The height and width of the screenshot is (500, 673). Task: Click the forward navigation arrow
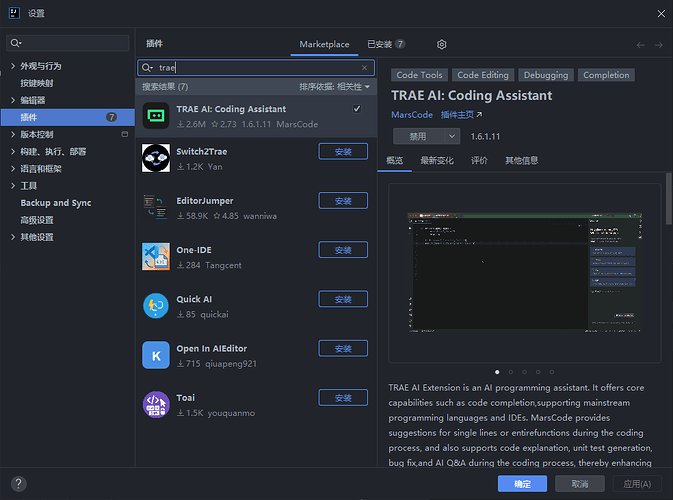point(658,45)
